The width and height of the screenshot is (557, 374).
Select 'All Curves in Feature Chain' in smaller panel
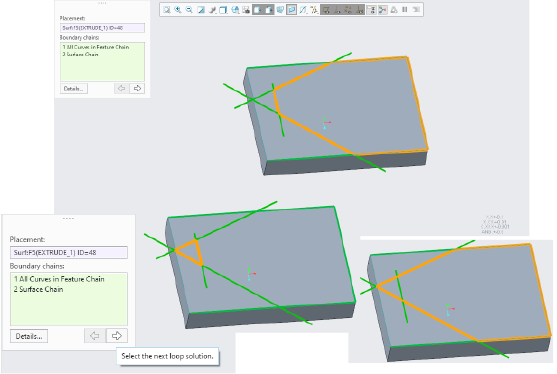96,47
